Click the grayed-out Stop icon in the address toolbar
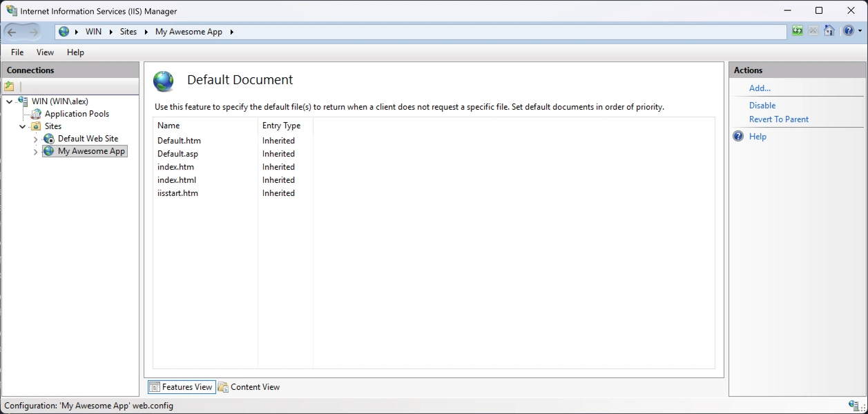 (813, 31)
